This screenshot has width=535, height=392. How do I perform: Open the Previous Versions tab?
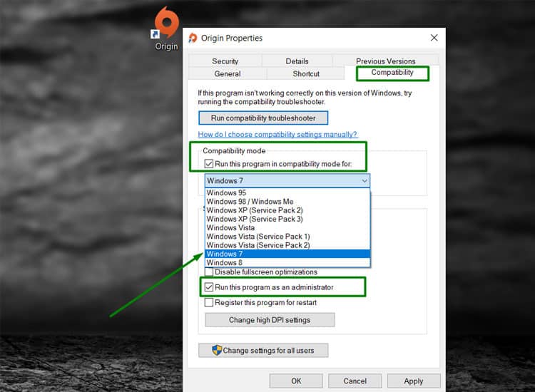click(x=385, y=61)
